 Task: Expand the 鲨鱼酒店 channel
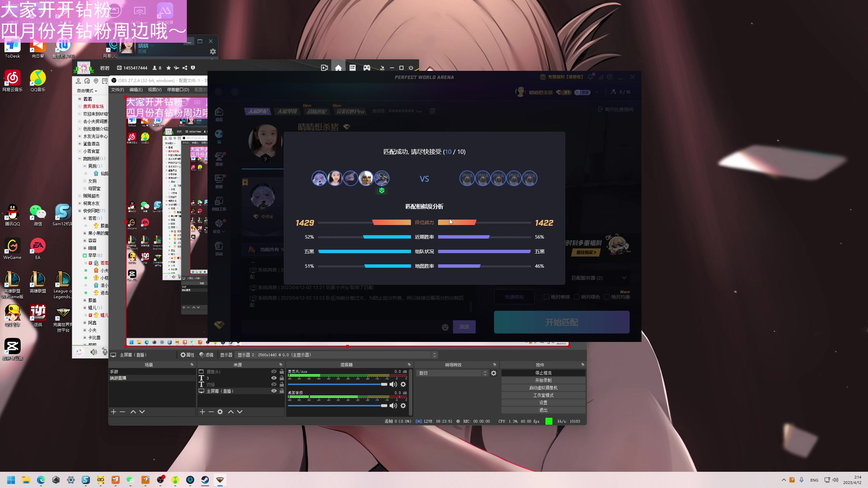coord(80,144)
